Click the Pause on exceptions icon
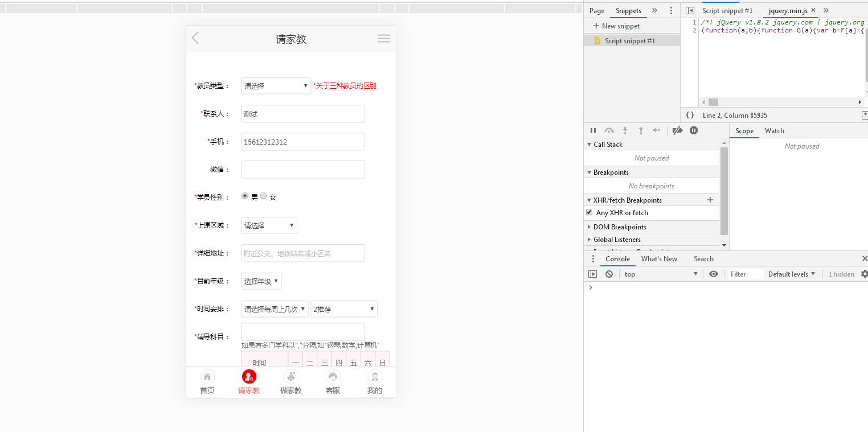868x432 pixels. click(693, 130)
